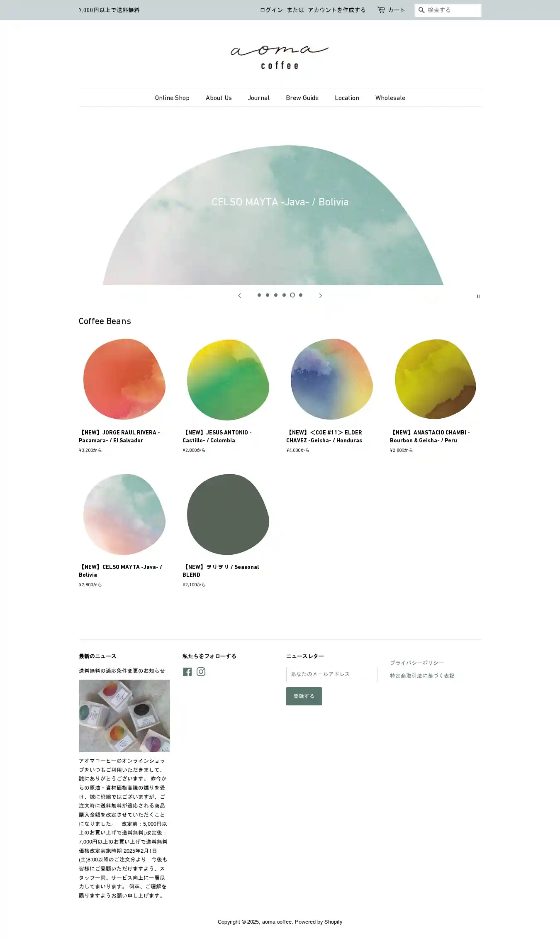Open Online Shop menu
The image size is (560, 939).
pos(172,98)
